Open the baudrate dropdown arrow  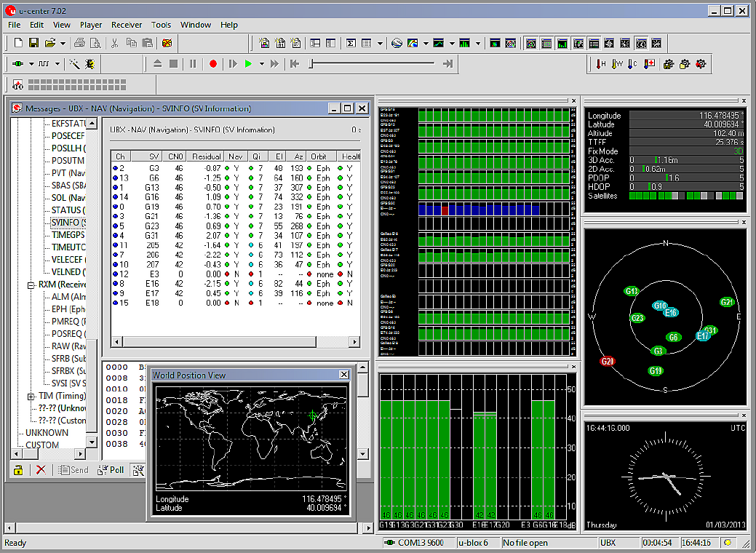pos(57,64)
